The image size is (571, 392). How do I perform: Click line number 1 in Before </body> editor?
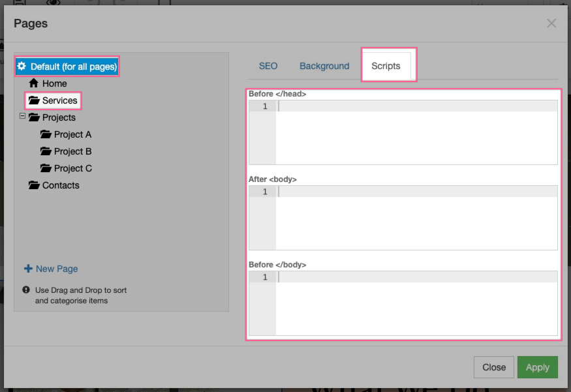[265, 277]
